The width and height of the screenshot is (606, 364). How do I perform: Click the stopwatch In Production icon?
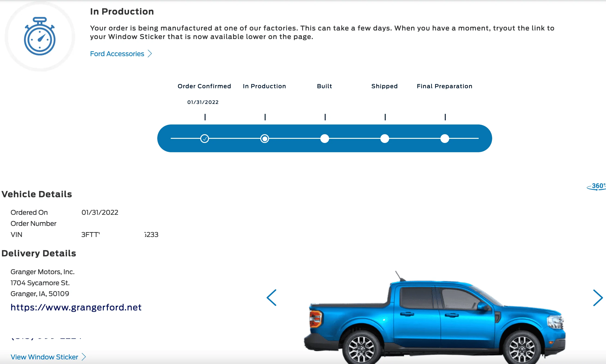click(x=40, y=36)
